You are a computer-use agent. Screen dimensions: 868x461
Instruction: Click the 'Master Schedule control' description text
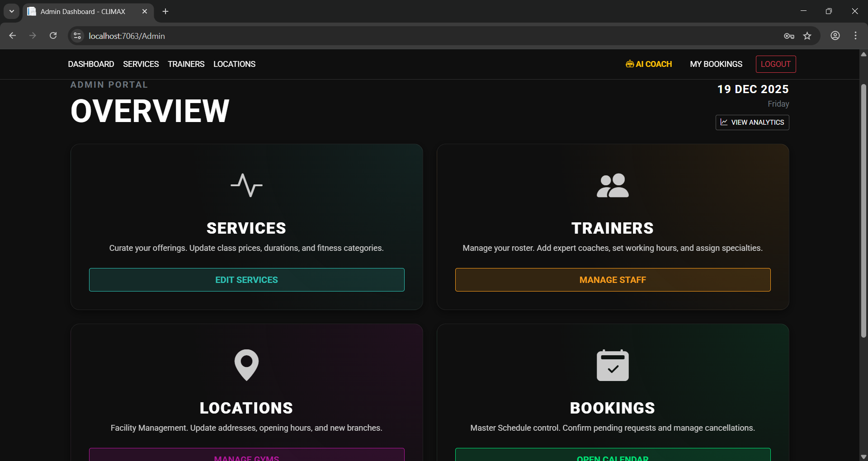(613, 428)
